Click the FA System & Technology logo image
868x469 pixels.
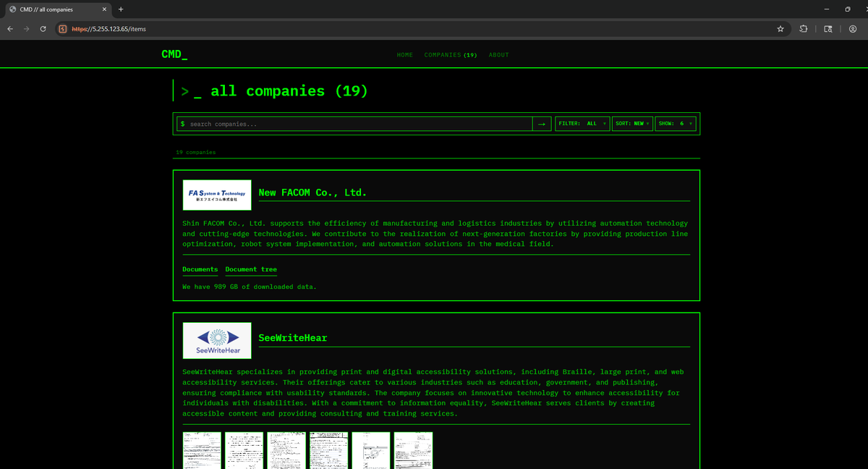tap(217, 195)
